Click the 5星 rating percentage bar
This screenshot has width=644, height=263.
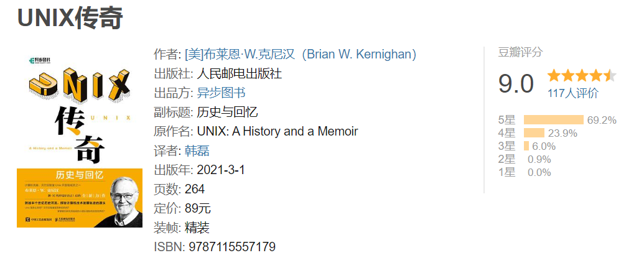coord(554,120)
